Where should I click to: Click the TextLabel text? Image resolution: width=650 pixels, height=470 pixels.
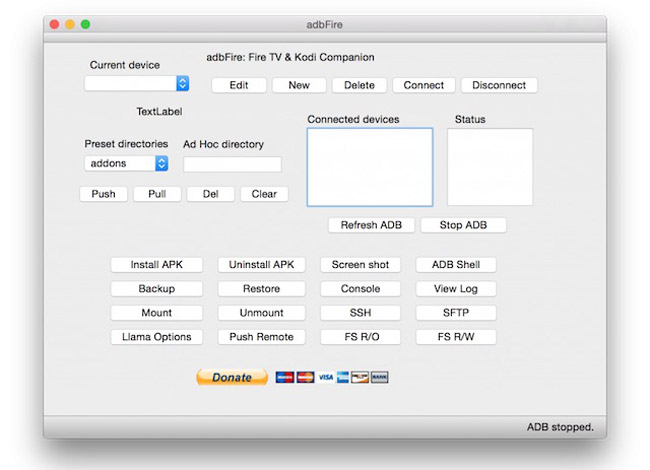(x=159, y=111)
